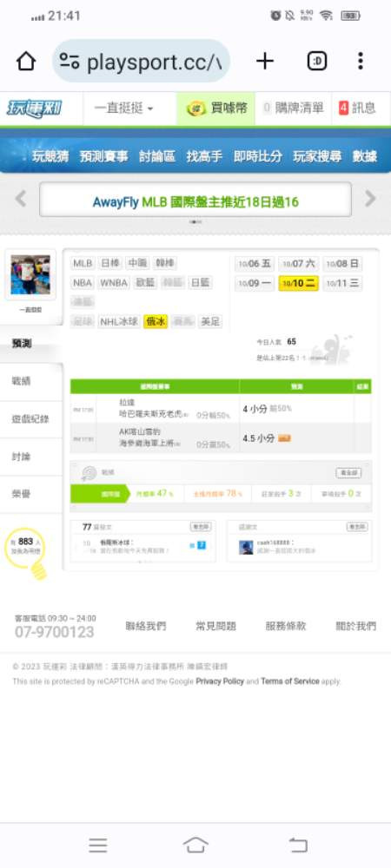Expand the 一直挺挺 account dropdown
Viewport: 391px width, 868px height.
tap(123, 108)
